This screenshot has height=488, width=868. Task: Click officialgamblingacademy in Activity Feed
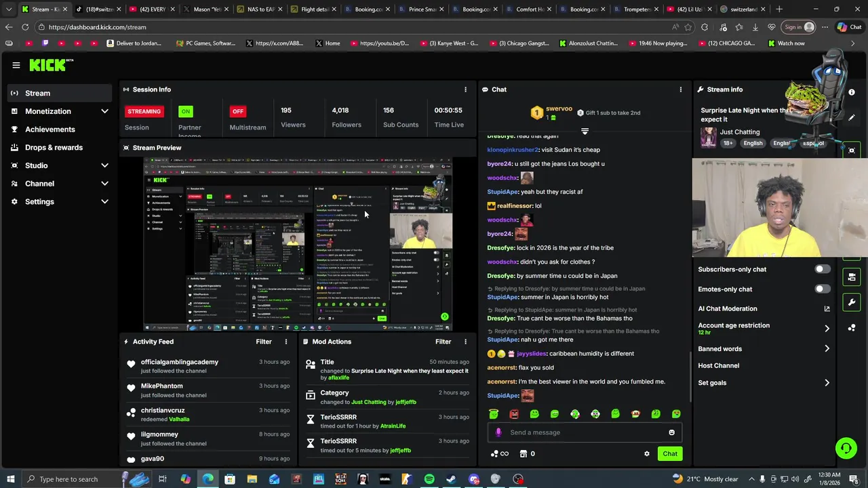(180, 362)
